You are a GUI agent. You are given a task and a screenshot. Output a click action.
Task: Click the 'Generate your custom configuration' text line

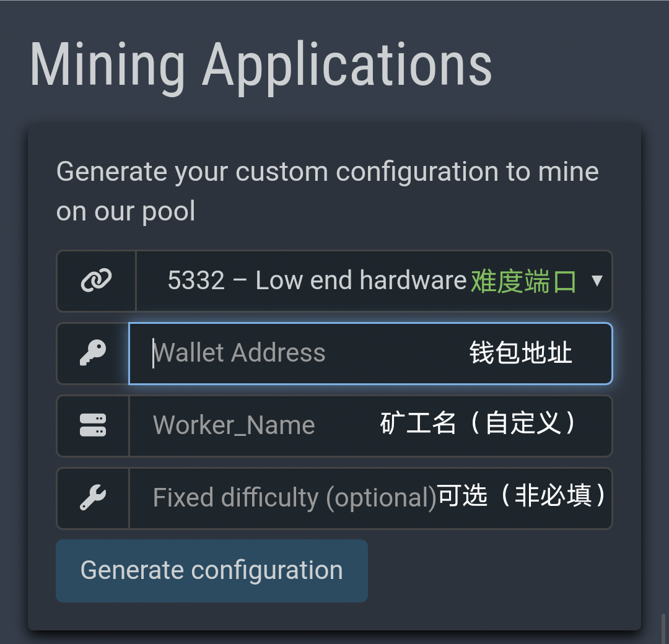click(327, 172)
